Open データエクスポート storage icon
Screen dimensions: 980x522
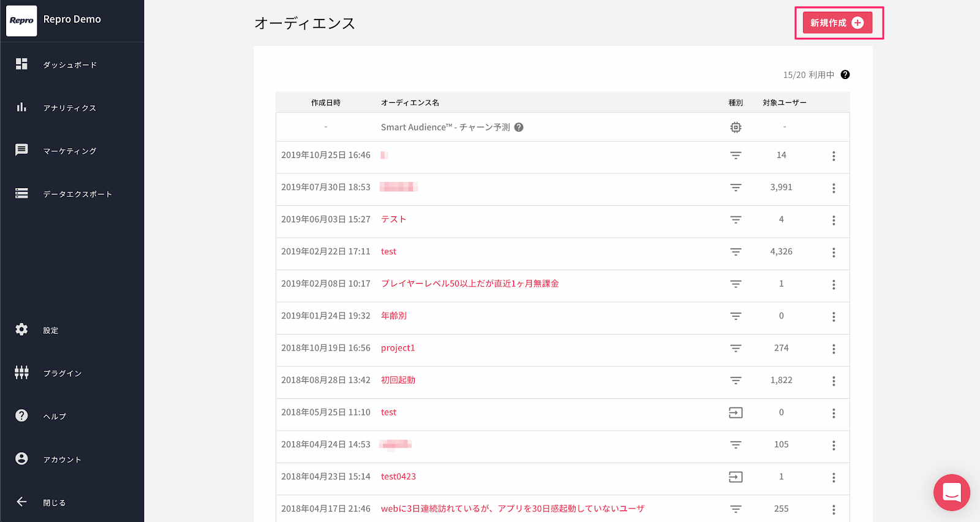pos(21,194)
